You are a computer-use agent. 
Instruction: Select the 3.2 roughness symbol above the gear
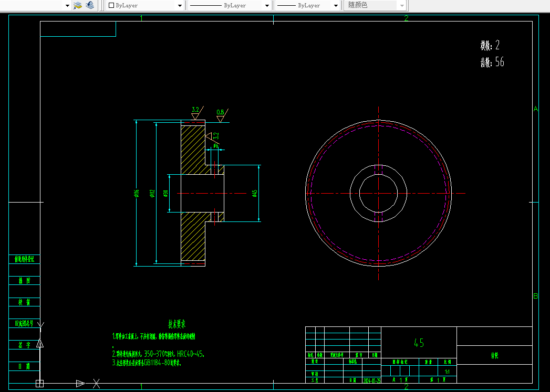tap(197, 113)
